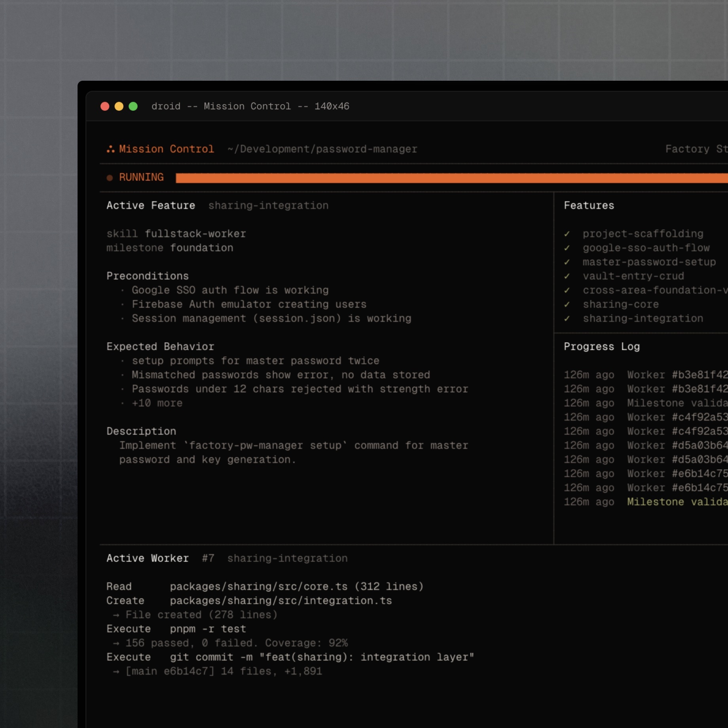This screenshot has width=728, height=728.
Task: Select the master-password-setup feature
Action: 649,262
